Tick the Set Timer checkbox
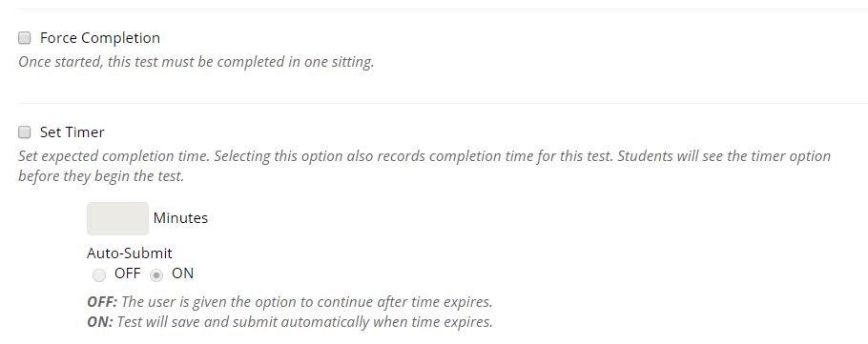Image resolution: width=868 pixels, height=344 pixels. pos(25,132)
